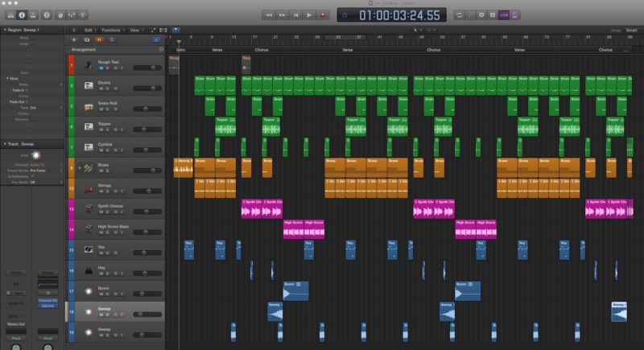
Task: Mute the Drums track
Action: click(x=101, y=89)
